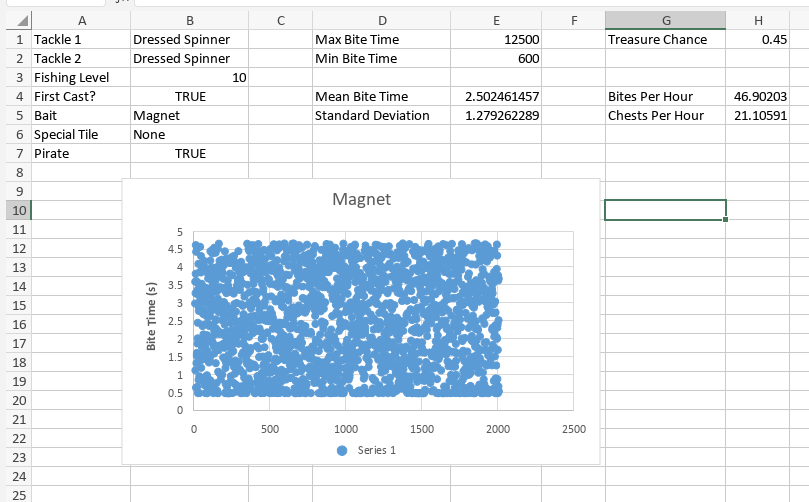The width and height of the screenshot is (809, 502).
Task: Click the 'Special Tile' cell
Action: click(82, 135)
